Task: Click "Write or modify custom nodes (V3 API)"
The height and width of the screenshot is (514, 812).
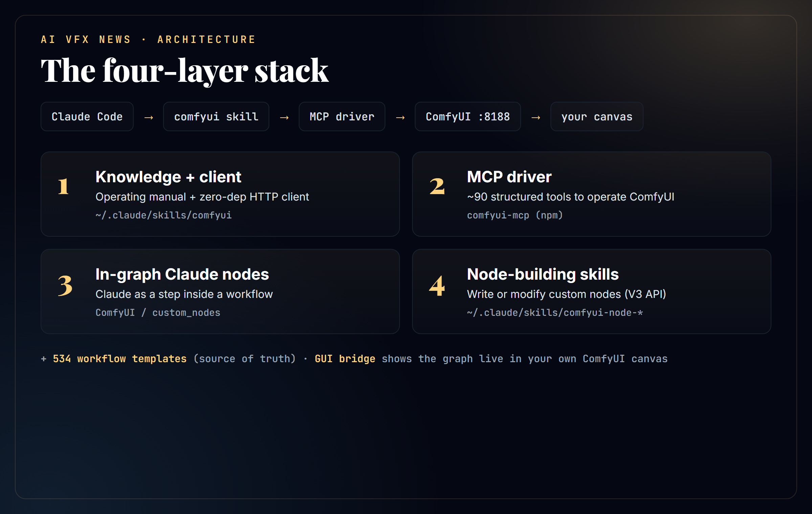Action: pyautogui.click(x=566, y=294)
